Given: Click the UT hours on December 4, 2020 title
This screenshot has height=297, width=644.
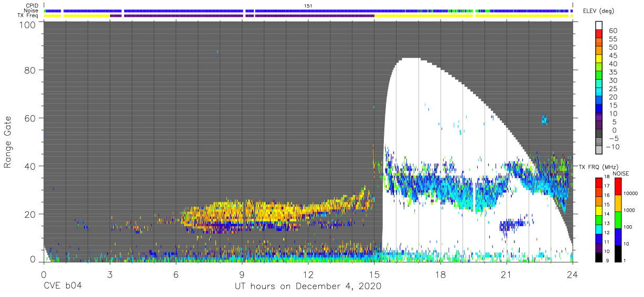Looking at the screenshot, I should [308, 286].
